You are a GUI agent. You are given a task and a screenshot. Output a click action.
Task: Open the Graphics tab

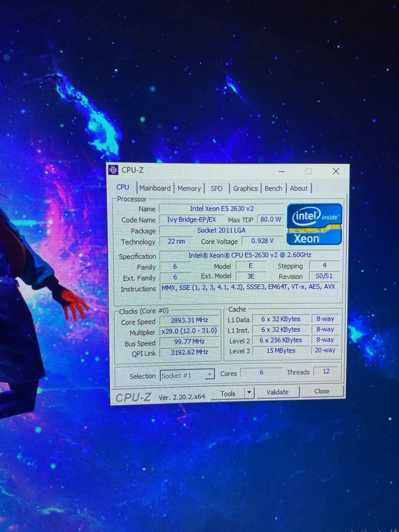[x=245, y=188]
